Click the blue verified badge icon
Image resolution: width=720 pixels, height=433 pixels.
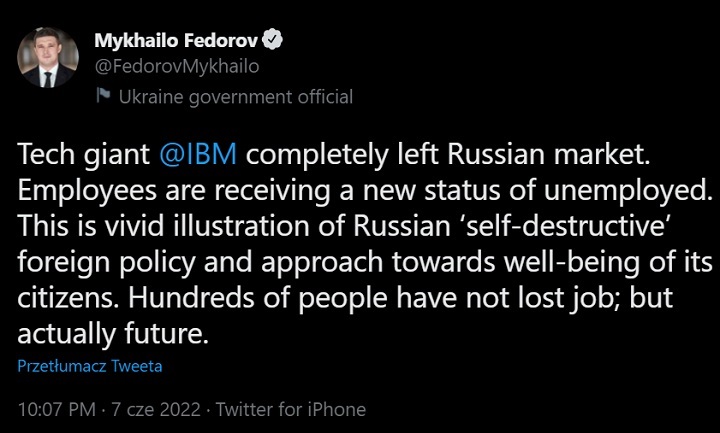point(272,41)
